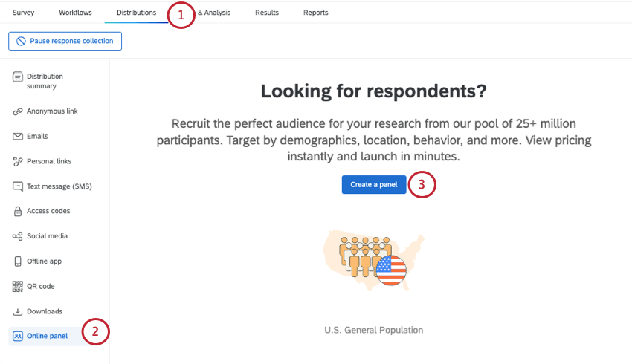Viewport: 632px width, 364px height.
Task: Click the Text message (SMS) icon
Action: 18,186
